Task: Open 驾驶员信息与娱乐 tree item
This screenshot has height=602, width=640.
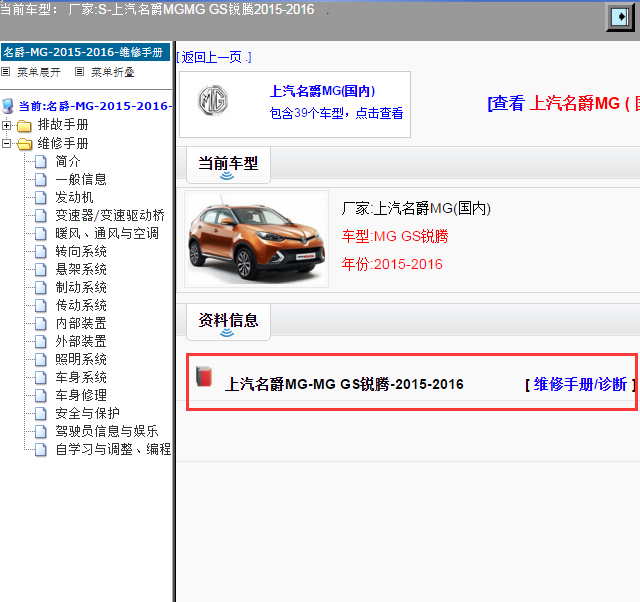Action: pyautogui.click(x=106, y=431)
